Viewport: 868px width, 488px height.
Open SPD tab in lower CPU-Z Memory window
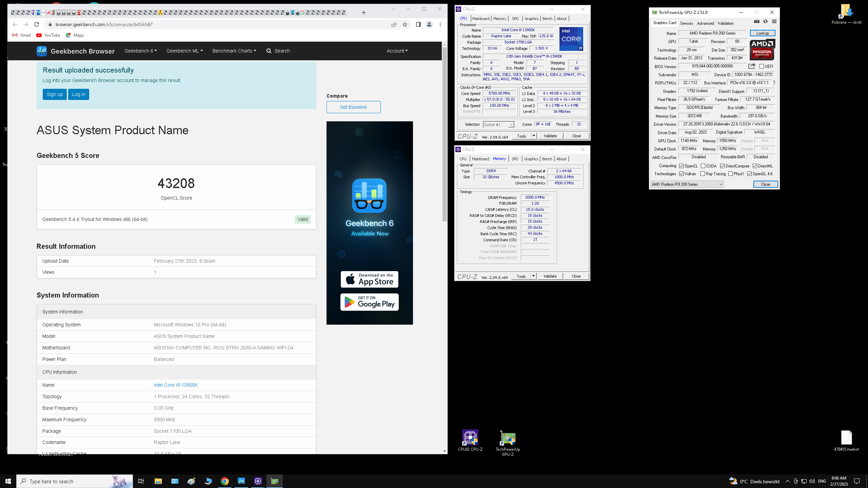coord(515,159)
